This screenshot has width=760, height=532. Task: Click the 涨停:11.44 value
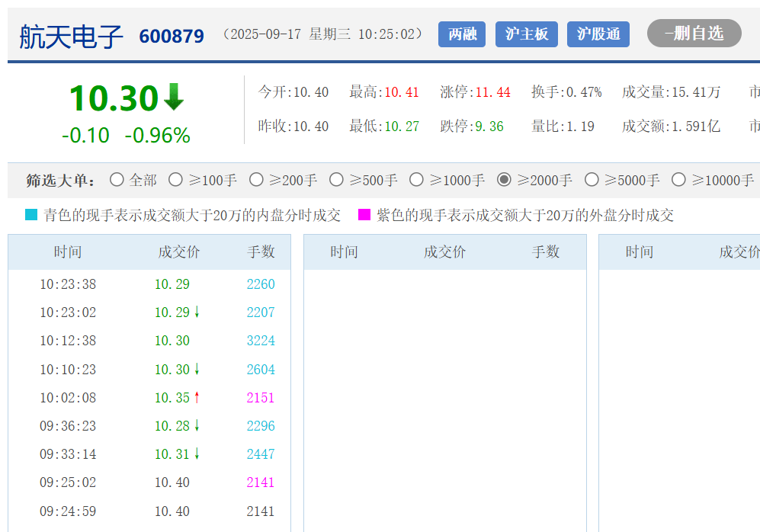476,92
